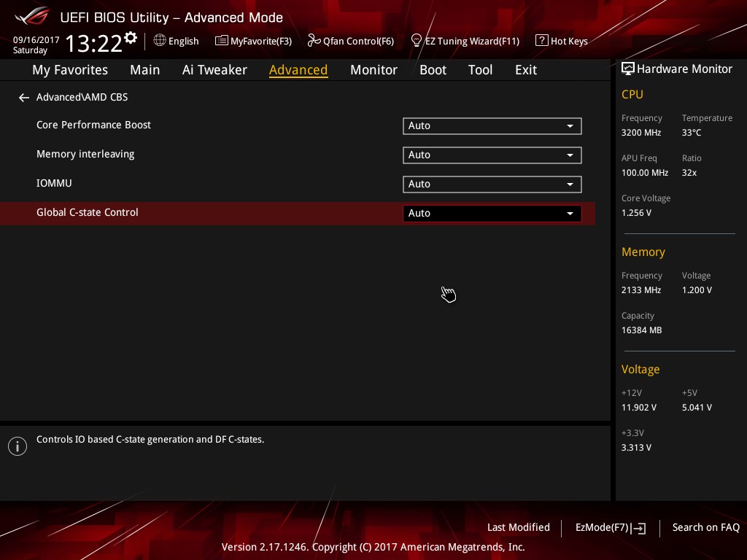Open the Ai Tweaker tab
The image size is (747, 560).
click(x=214, y=70)
